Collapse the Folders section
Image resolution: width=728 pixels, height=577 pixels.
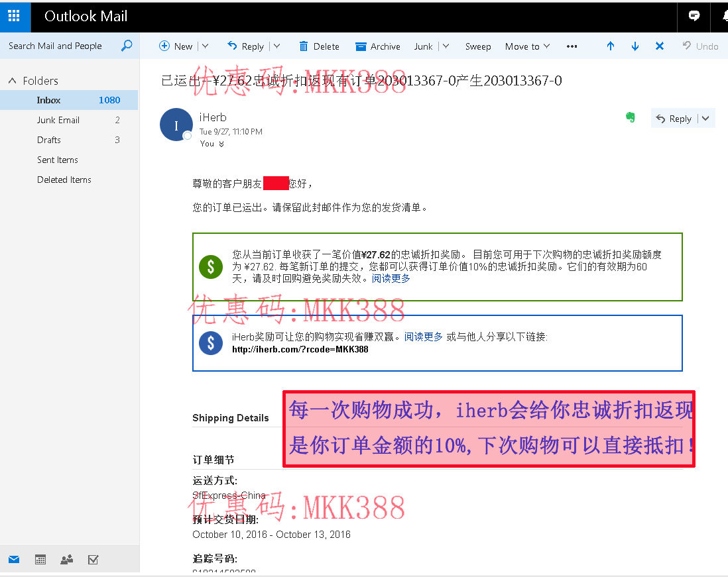tap(13, 81)
